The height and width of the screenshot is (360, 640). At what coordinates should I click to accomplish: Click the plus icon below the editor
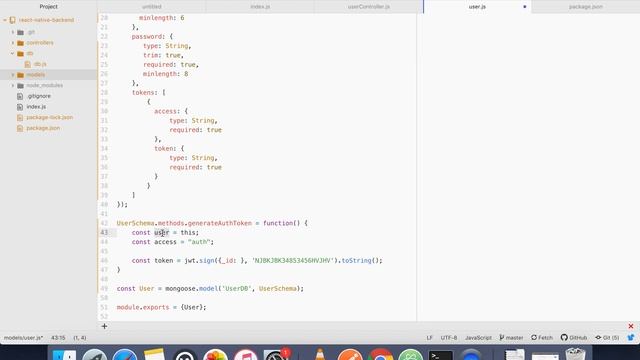pos(104,326)
